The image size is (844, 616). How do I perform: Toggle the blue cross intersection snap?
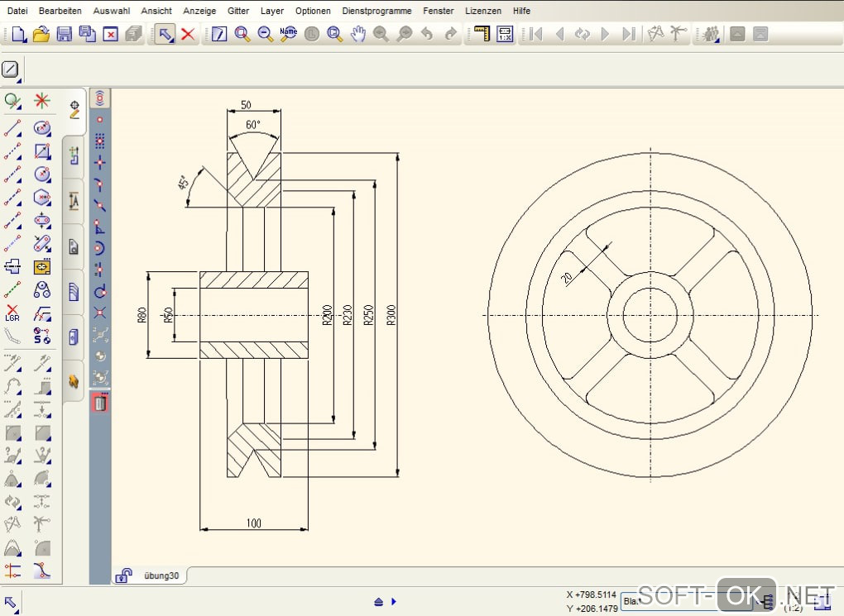click(x=100, y=162)
